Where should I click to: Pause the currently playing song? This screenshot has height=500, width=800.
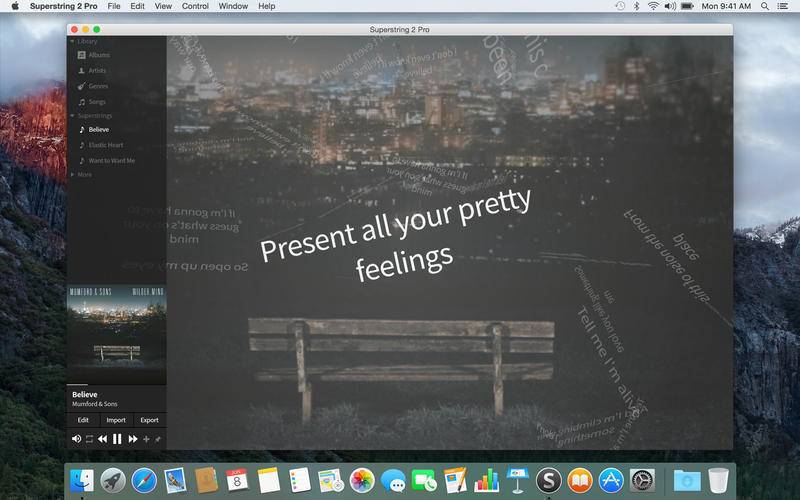click(117, 439)
